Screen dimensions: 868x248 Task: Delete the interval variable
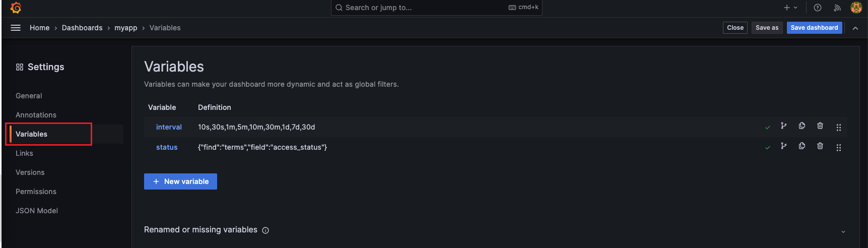click(x=820, y=126)
